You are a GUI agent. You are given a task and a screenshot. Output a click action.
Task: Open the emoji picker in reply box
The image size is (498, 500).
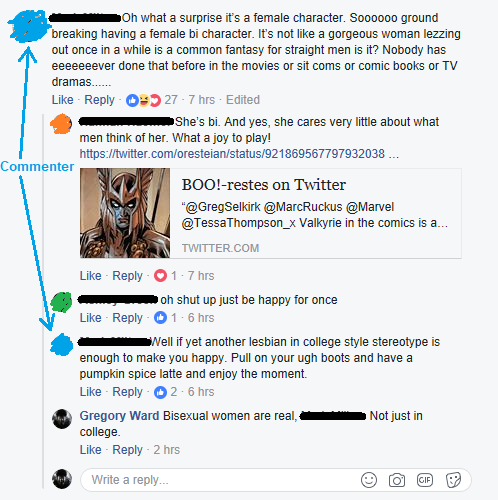[x=369, y=480]
